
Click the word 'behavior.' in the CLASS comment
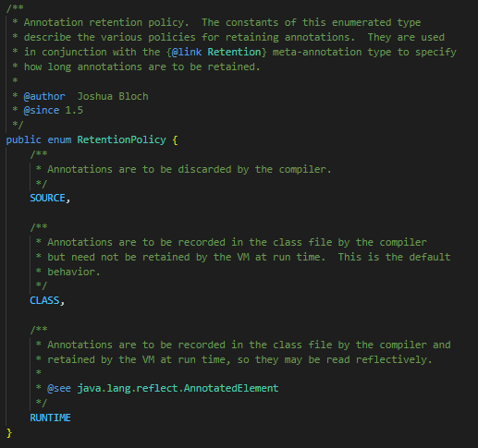pos(74,272)
